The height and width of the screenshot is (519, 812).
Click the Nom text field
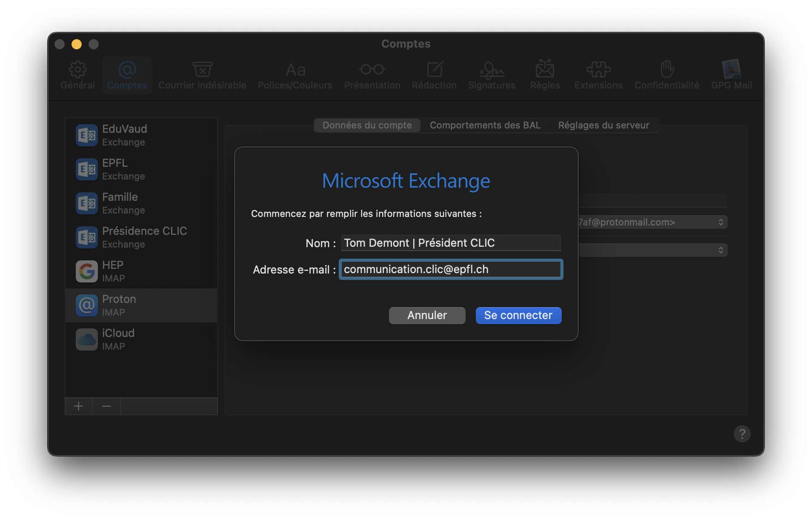click(450, 243)
